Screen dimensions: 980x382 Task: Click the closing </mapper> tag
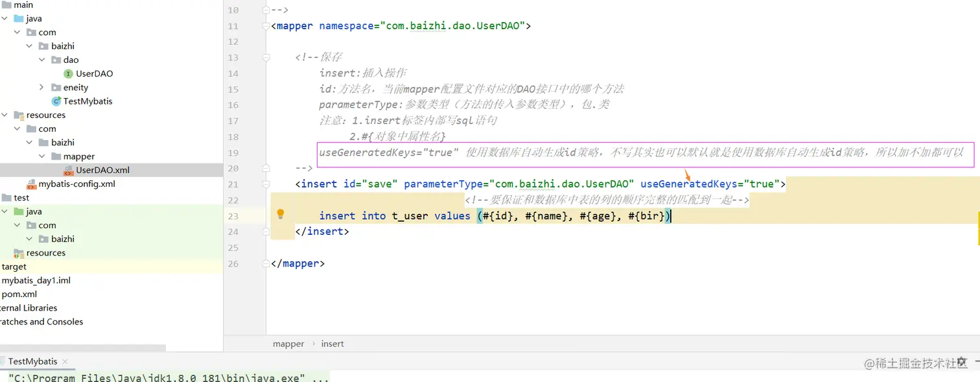(298, 263)
